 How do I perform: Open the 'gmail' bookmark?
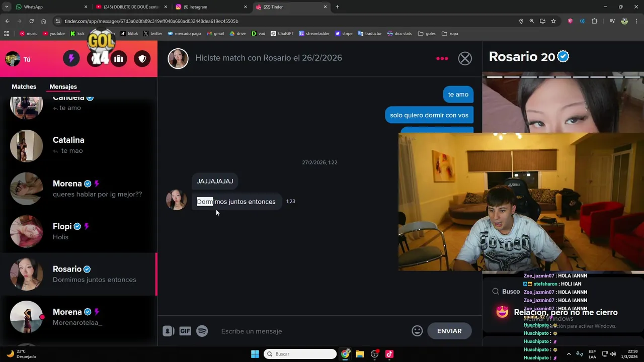pos(215,34)
